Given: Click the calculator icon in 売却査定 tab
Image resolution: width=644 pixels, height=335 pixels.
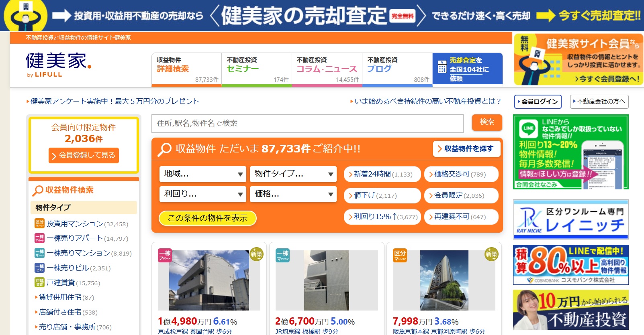Looking at the screenshot, I should click(x=442, y=67).
